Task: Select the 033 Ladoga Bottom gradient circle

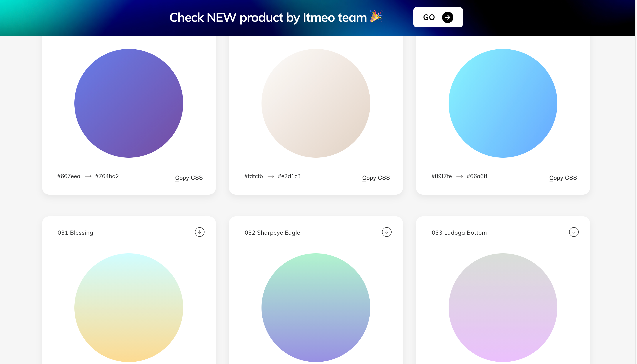Action: pyautogui.click(x=503, y=308)
